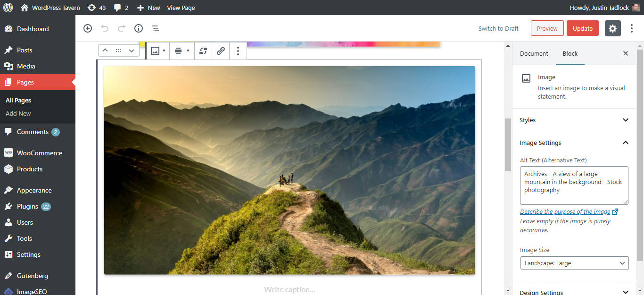This screenshot has width=644, height=295.
Task: Move the image block up with the chevron
Action: [x=105, y=50]
